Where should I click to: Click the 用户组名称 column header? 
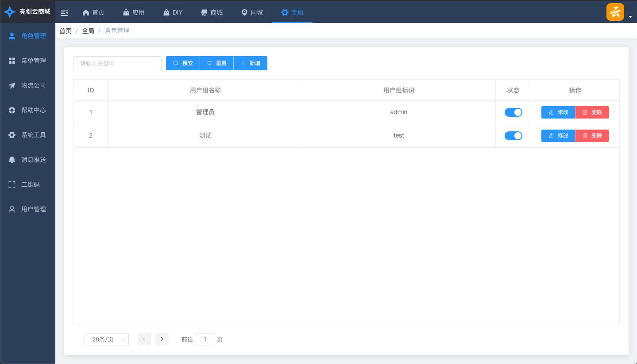coord(205,90)
